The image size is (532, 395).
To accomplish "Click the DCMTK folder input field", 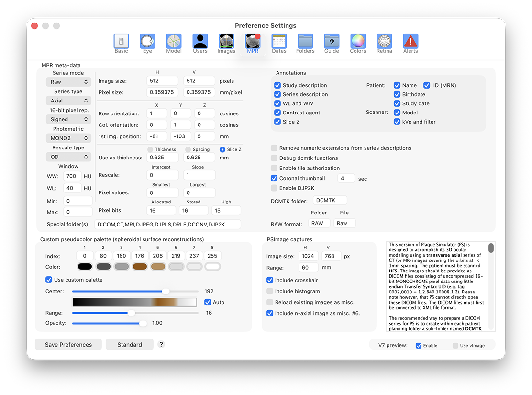I will 330,201.
